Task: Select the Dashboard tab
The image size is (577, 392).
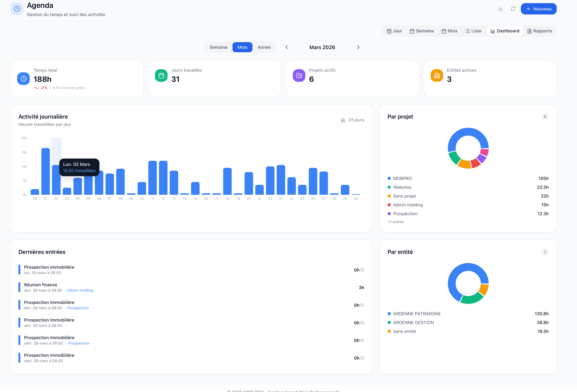Action: pos(505,31)
